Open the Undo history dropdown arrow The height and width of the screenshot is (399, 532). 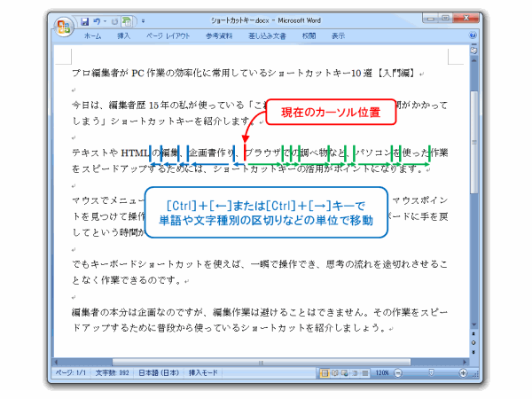pos(106,21)
